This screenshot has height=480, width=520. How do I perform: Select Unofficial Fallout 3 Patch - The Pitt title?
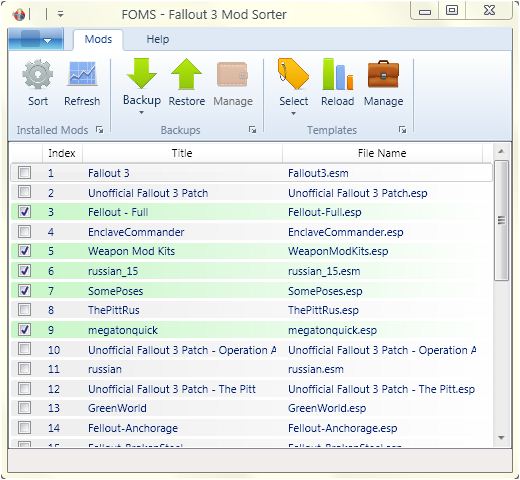(172, 389)
